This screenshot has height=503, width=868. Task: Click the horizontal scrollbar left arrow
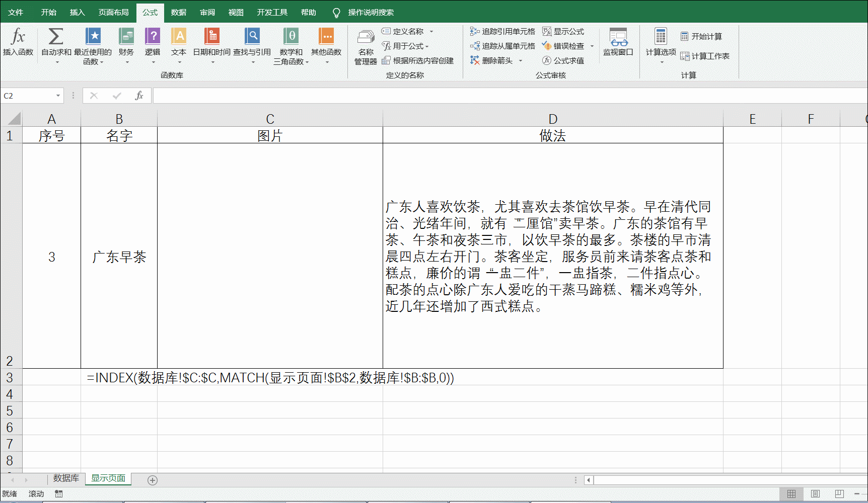tap(588, 480)
